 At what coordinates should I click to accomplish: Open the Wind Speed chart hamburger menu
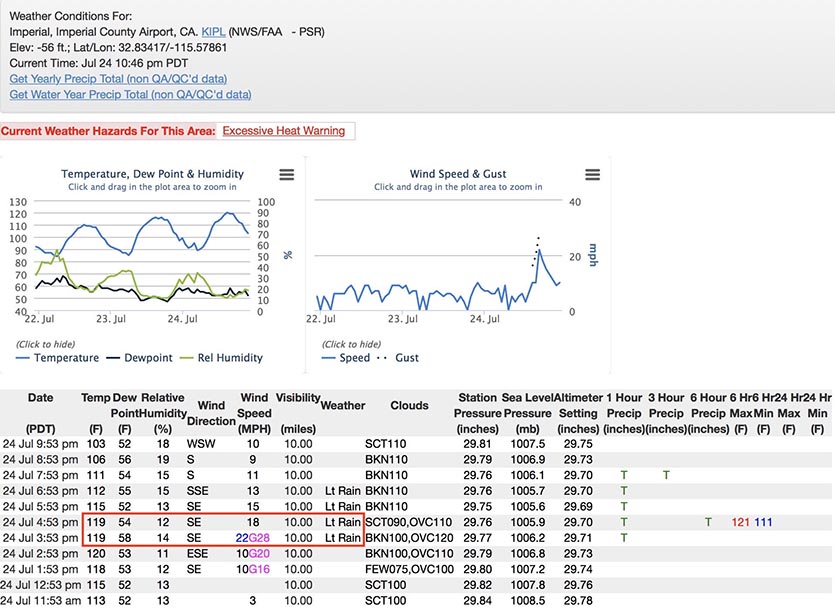(592, 175)
